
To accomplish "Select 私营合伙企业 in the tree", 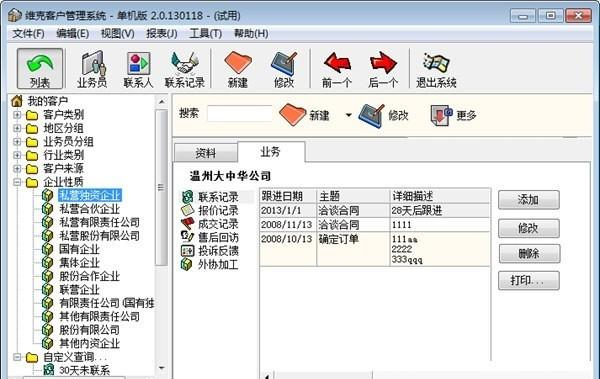I will click(90, 209).
